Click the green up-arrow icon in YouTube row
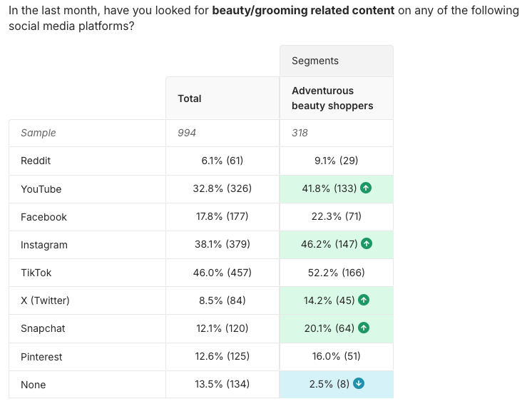This screenshot has width=532, height=404. [367, 188]
